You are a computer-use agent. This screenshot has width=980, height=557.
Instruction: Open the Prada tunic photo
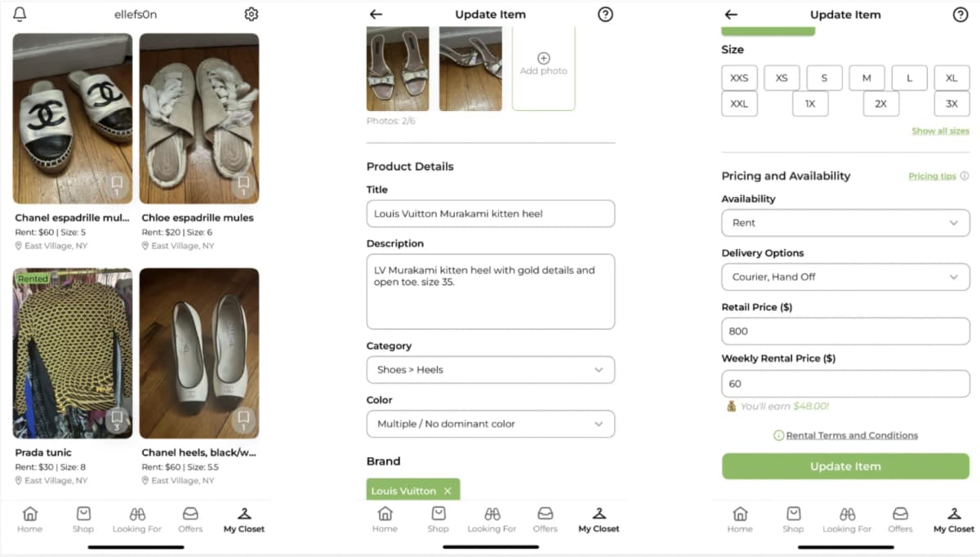(73, 354)
